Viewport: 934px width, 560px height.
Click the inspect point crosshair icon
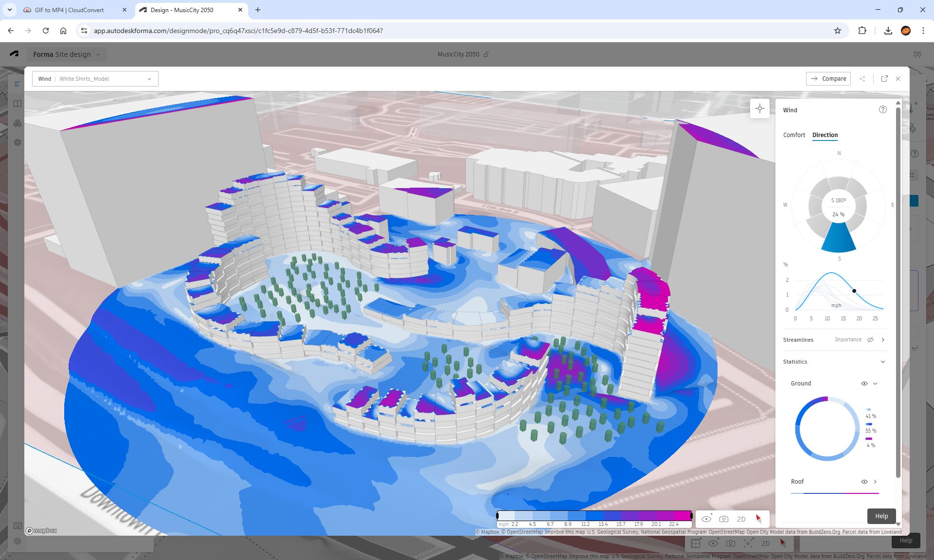[760, 109]
